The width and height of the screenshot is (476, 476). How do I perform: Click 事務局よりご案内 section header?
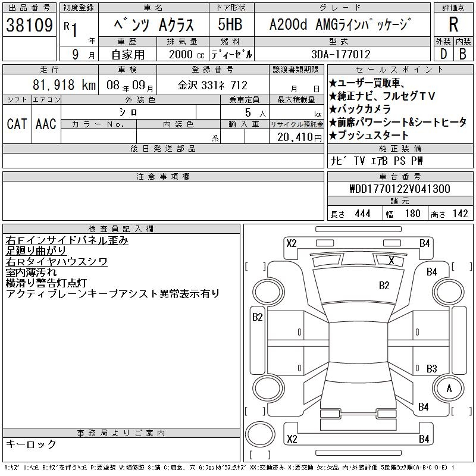tap(121, 433)
